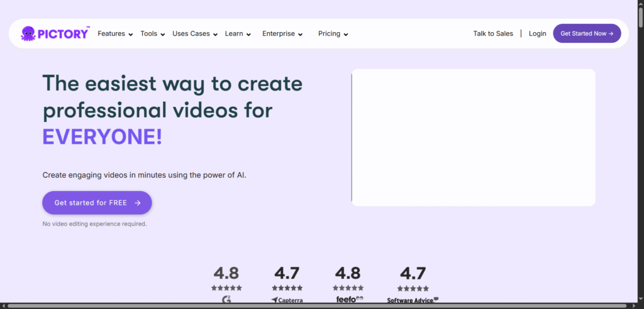Viewport: 644px width, 309px height.
Task: Click the G2 logo icon
Action: (226, 300)
